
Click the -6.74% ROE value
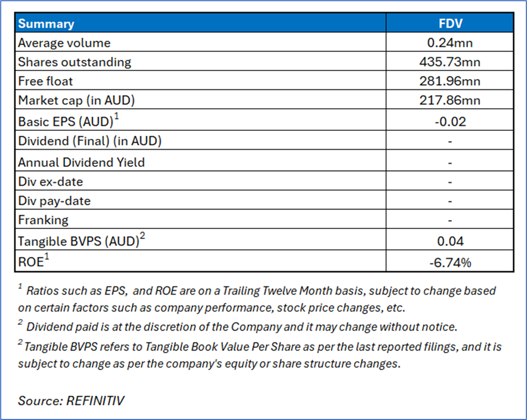449,262
